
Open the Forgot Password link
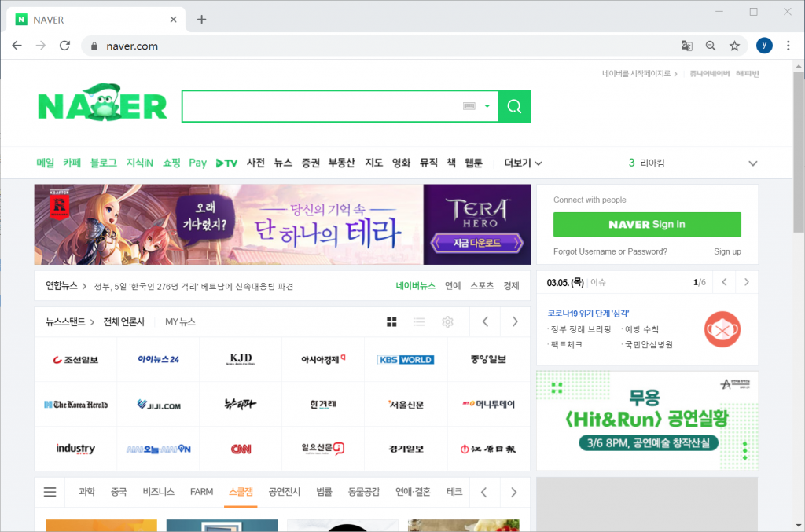647,251
